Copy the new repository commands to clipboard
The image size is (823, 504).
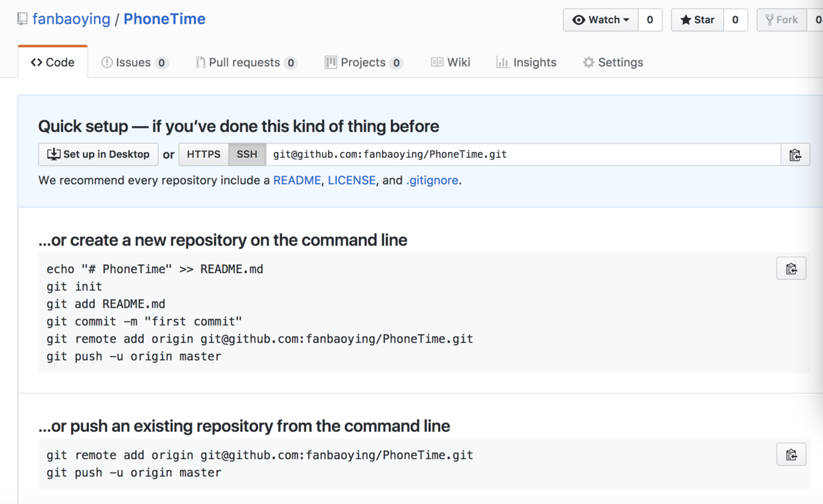click(x=791, y=269)
